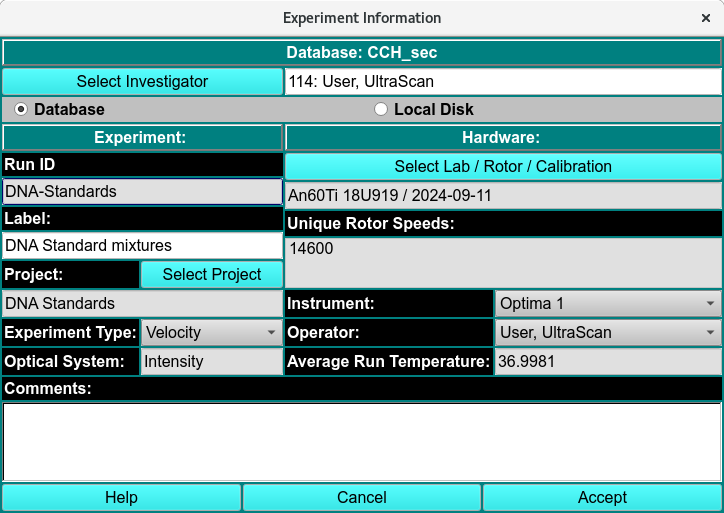Image resolution: width=724 pixels, height=513 pixels.
Task: Close the Experiment Information dialog
Action: click(x=705, y=18)
